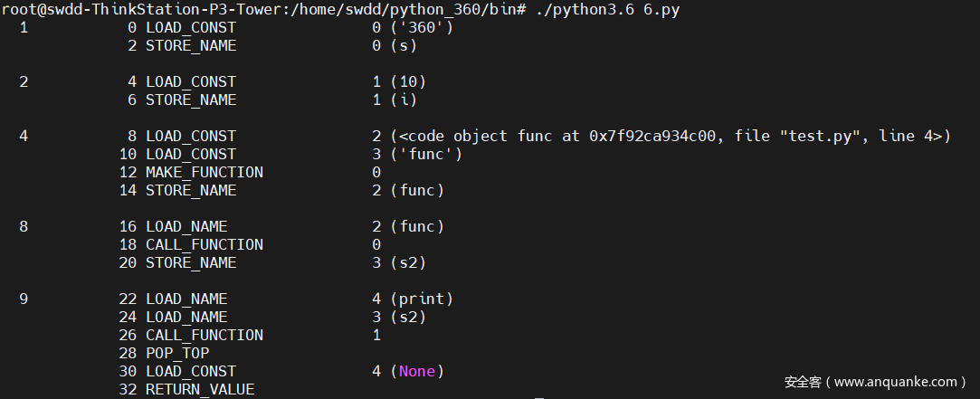
Task: Click LOAD_NAME at byte offset 16
Action: pyautogui.click(x=186, y=226)
